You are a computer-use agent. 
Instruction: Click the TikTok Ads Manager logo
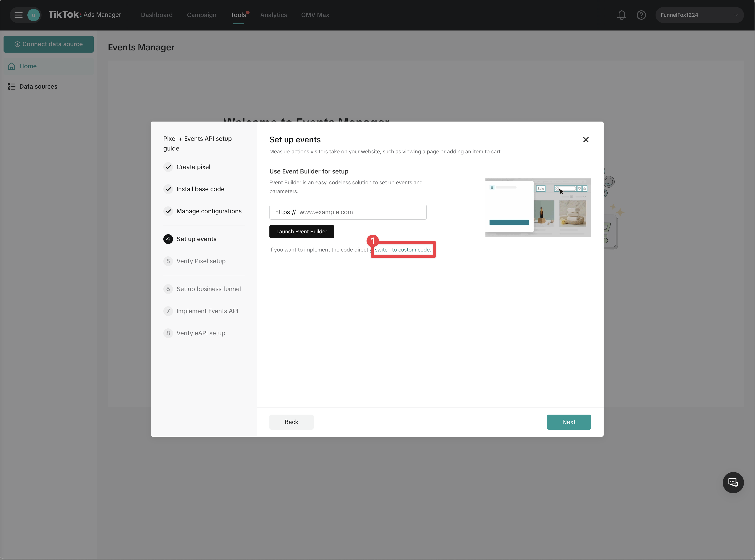tap(85, 15)
